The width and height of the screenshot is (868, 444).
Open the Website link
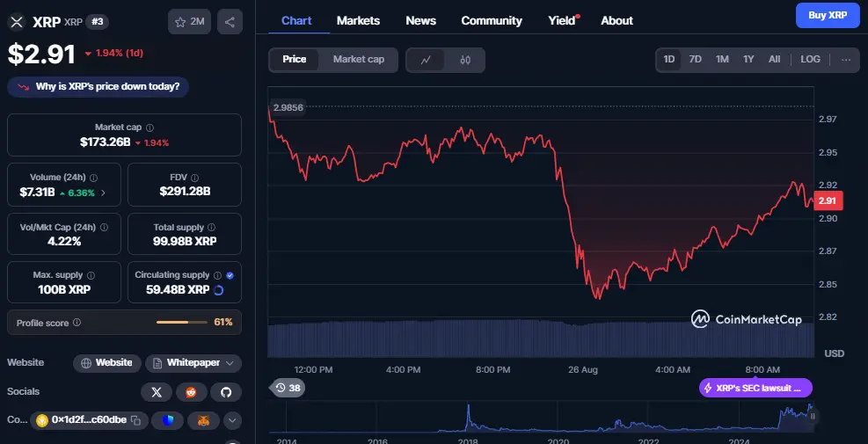coord(106,363)
